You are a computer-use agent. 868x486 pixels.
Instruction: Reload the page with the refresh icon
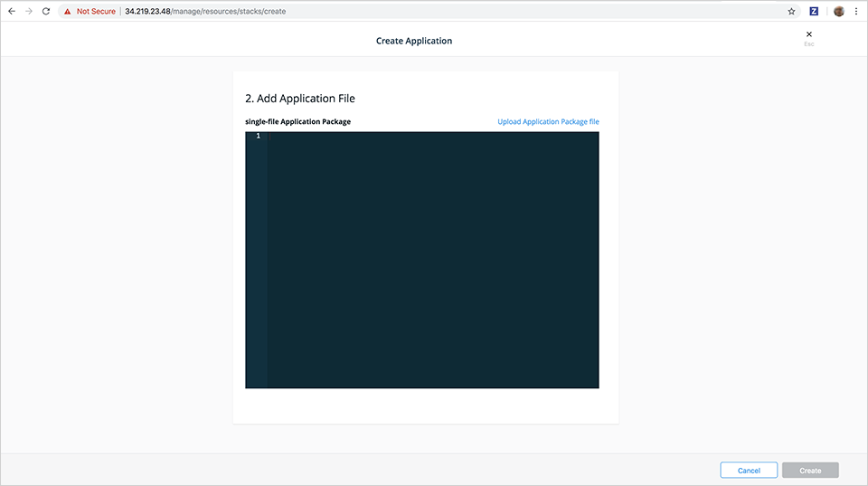pyautogui.click(x=46, y=11)
